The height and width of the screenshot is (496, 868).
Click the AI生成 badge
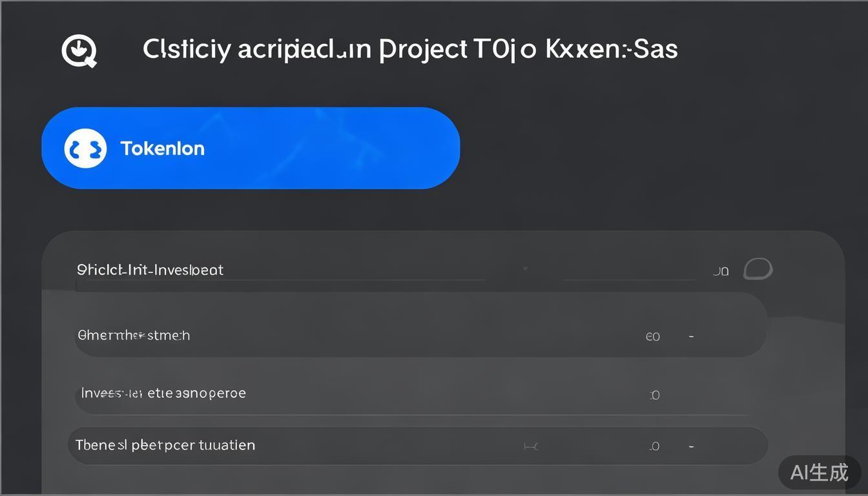pyautogui.click(x=820, y=472)
